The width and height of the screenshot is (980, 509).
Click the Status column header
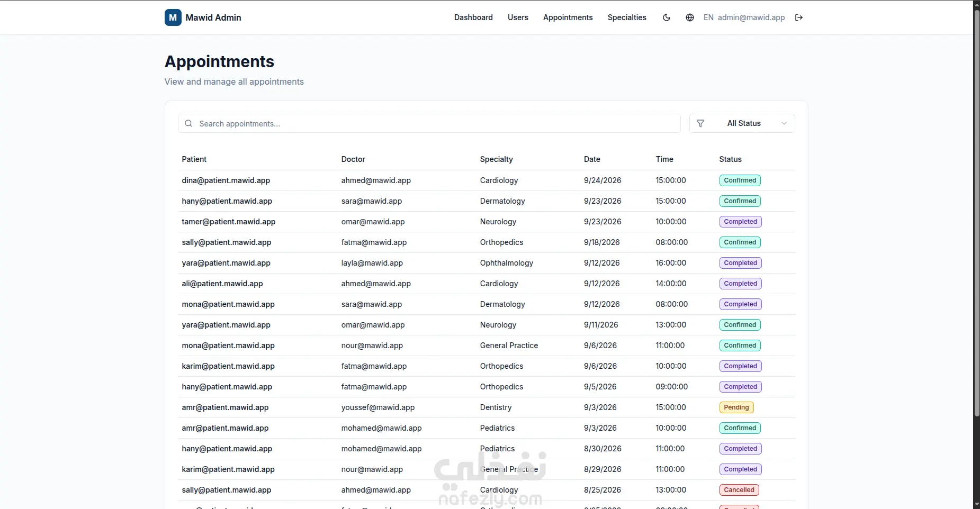point(730,159)
